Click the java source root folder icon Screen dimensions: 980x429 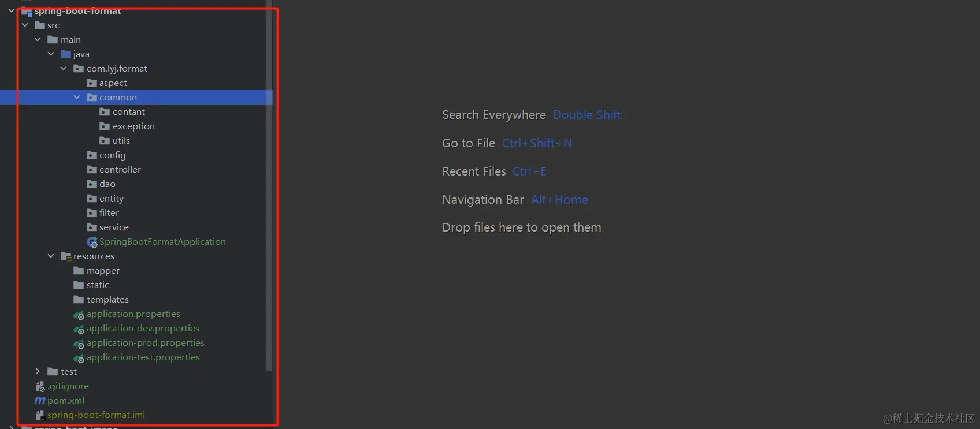coord(66,54)
